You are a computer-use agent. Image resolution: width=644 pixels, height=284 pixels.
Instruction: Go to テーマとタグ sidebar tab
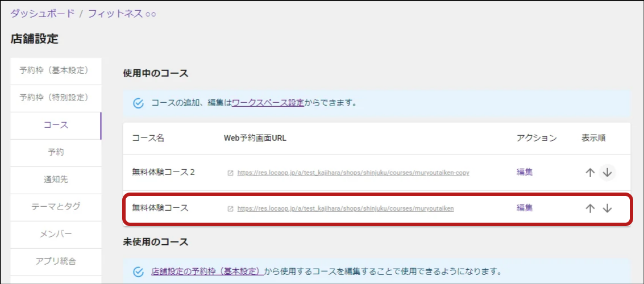pos(56,207)
